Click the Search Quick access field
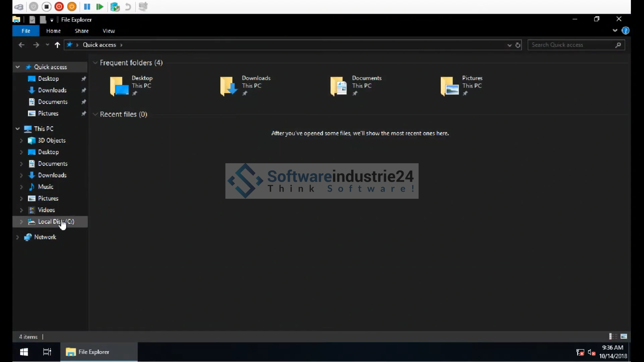Screen dimensions: 644x362 [x=572, y=45]
